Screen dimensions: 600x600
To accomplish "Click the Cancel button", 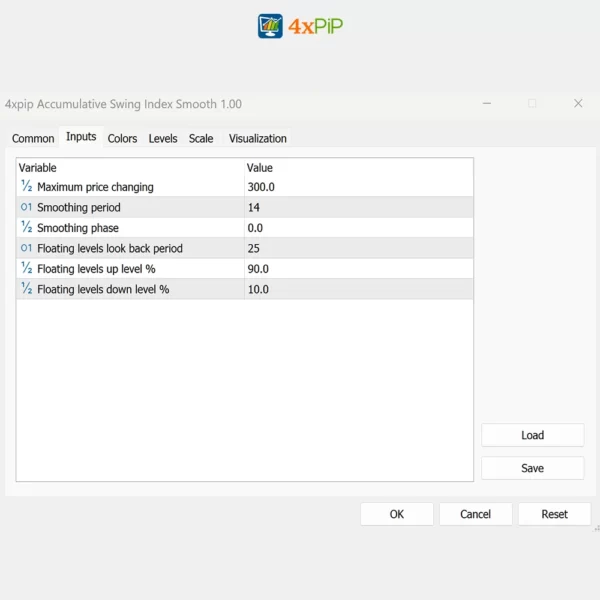I will (x=475, y=514).
